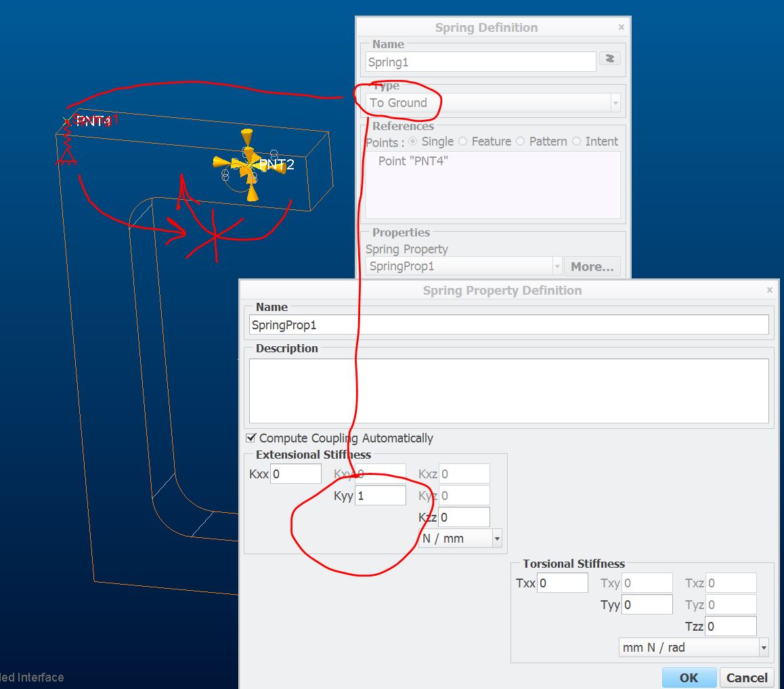
Task: Open the Spring Property dropdown SpringProp1
Action: pos(464,266)
